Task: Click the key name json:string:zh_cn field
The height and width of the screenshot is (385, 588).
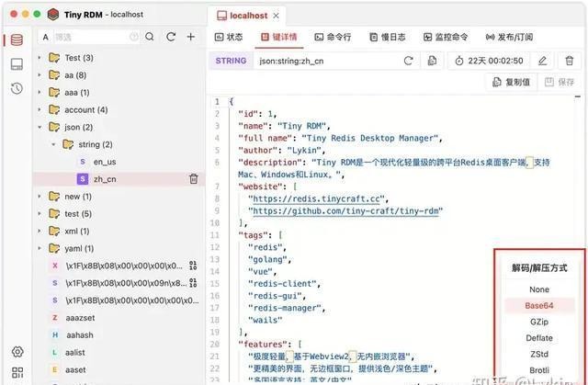Action: pyautogui.click(x=325, y=61)
